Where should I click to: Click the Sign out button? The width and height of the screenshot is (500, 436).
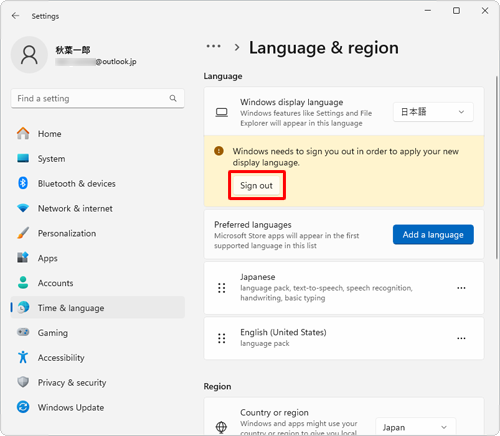click(256, 185)
